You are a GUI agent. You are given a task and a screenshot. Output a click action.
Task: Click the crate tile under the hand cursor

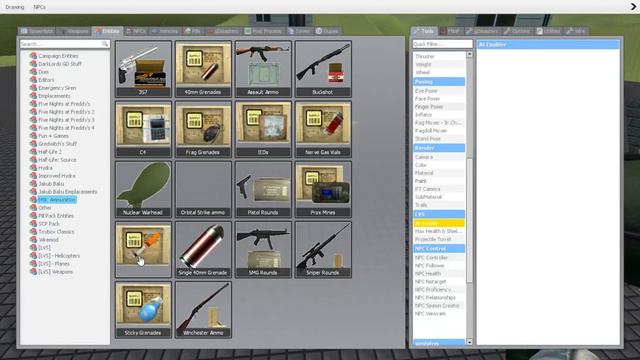coord(143,249)
